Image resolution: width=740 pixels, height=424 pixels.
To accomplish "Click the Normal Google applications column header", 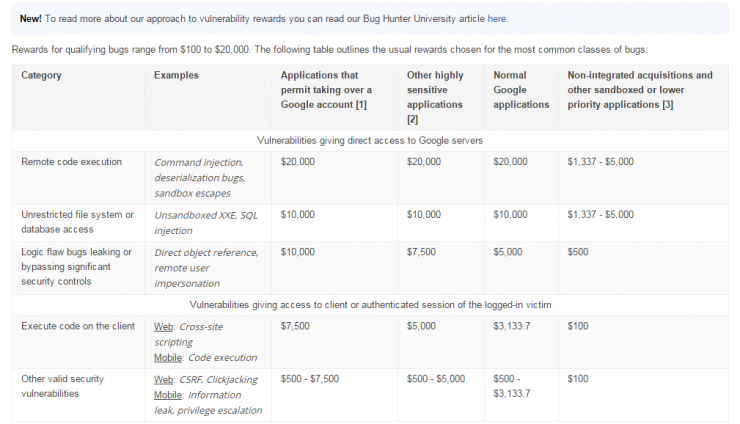I will pyautogui.click(x=521, y=89).
